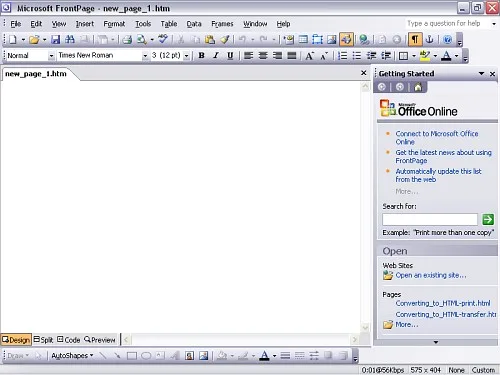
Task: Open the Frames menu
Action: tap(222, 24)
